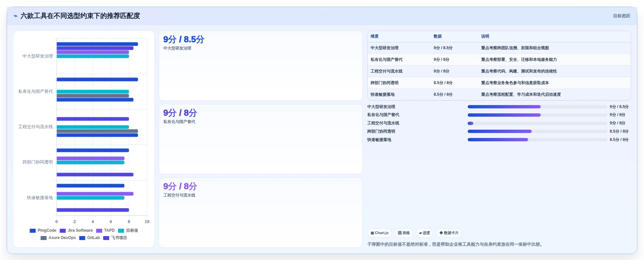Click the 快速敏捷落地 axis label in the bar chart
Screen dimensions: 644x260
pos(40,198)
